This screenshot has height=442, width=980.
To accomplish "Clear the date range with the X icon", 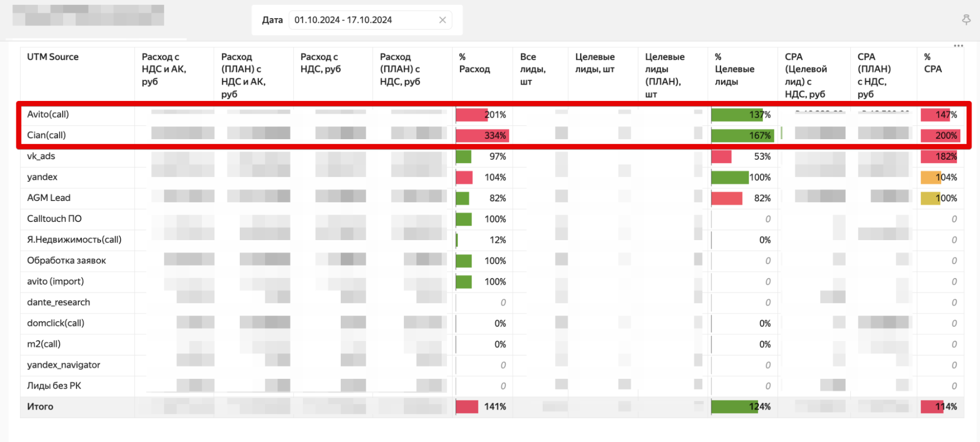I will (442, 20).
